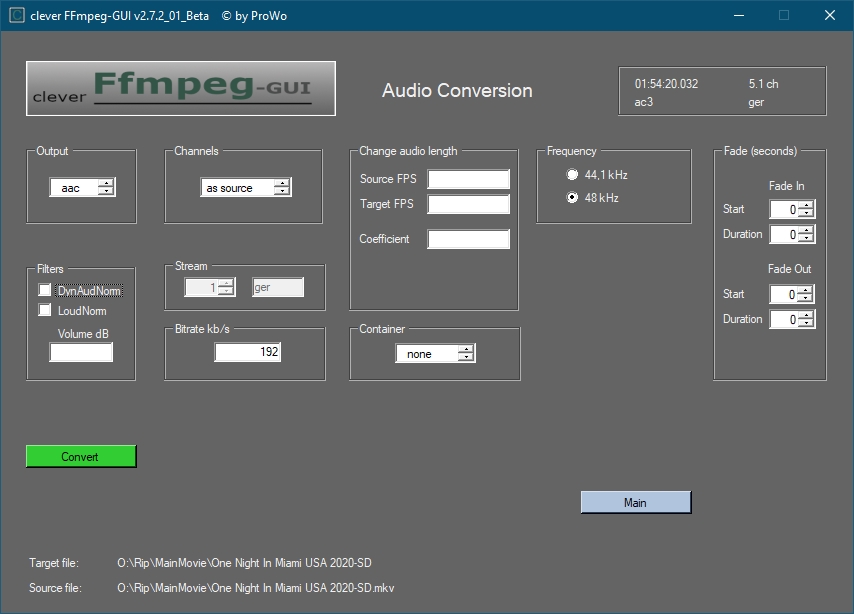Increase the Stream number spinner
Viewport: 854px width, 614px height.
(226, 283)
